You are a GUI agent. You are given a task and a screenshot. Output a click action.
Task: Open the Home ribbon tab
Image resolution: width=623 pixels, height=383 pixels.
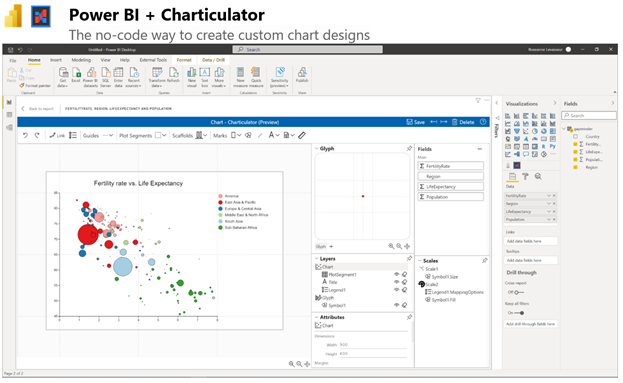pos(34,60)
